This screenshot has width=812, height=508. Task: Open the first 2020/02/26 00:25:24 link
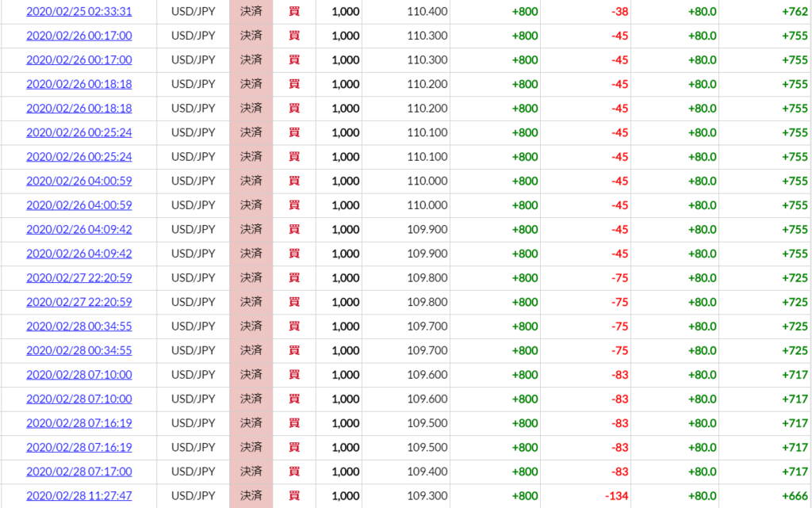tap(79, 132)
